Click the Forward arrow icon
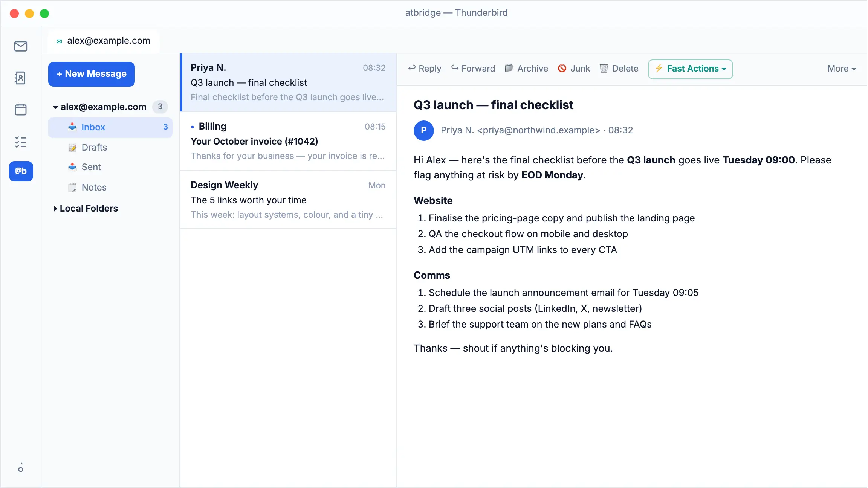The height and width of the screenshot is (488, 868). click(x=455, y=68)
